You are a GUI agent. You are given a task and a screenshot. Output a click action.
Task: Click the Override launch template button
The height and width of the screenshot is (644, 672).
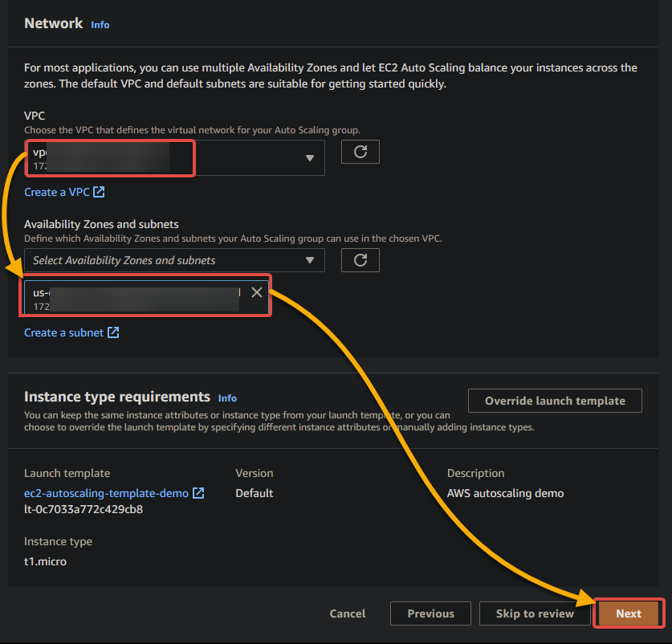pyautogui.click(x=555, y=401)
